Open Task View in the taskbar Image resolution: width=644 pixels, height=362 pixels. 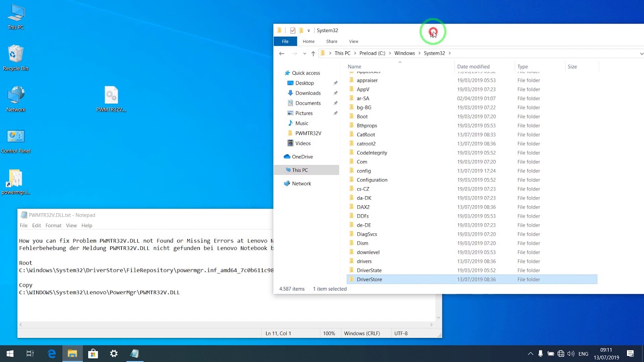(30, 354)
